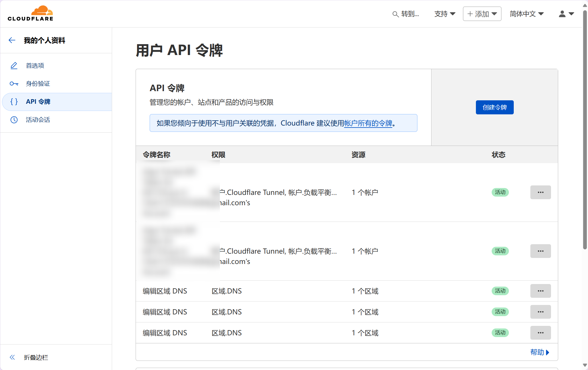Click 折叠边栏 to collapse the sidebar
The image size is (588, 370).
(x=36, y=357)
